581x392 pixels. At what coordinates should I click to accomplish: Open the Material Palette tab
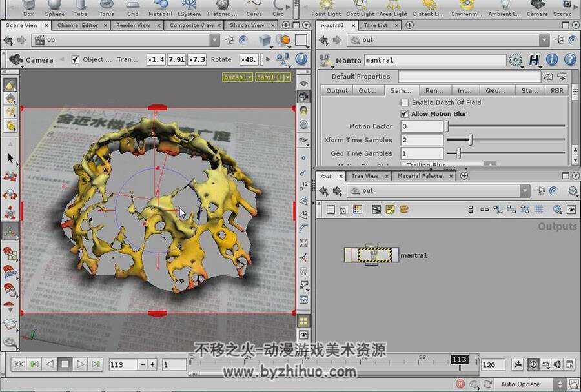click(x=420, y=176)
